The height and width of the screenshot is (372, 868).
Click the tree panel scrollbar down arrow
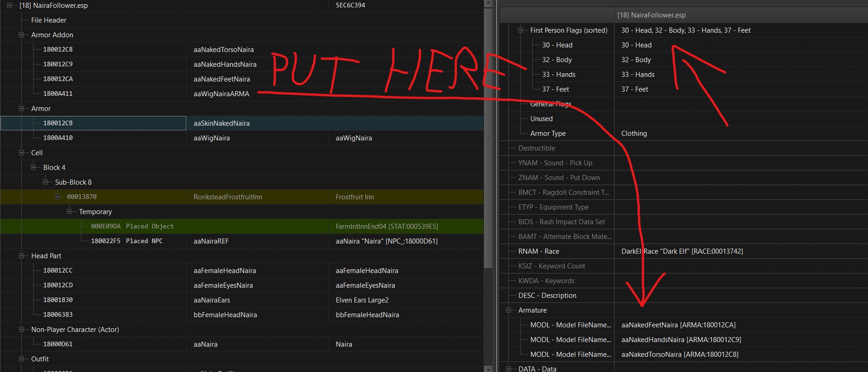pyautogui.click(x=488, y=368)
